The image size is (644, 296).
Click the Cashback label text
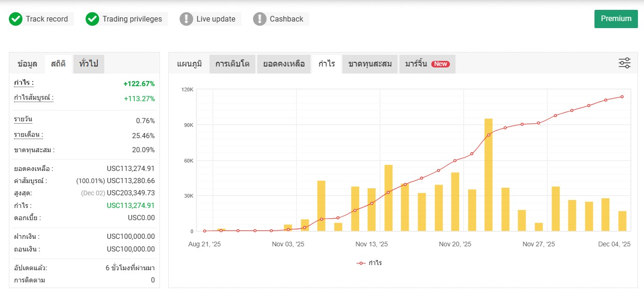click(286, 19)
